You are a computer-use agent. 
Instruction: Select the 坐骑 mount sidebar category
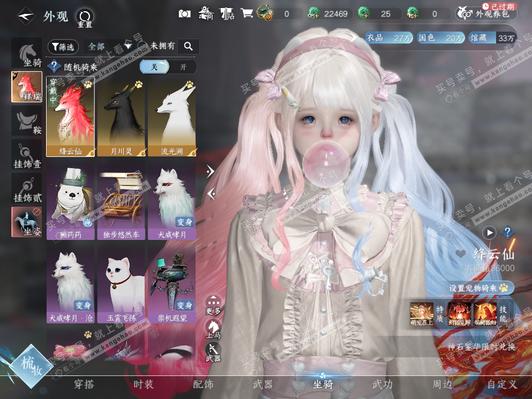pyautogui.click(x=27, y=54)
